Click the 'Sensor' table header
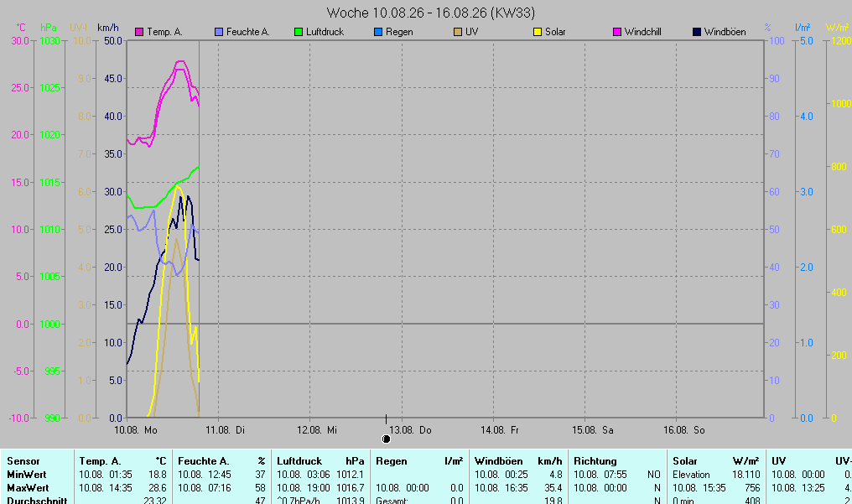The width and height of the screenshot is (852, 504). click(x=23, y=461)
